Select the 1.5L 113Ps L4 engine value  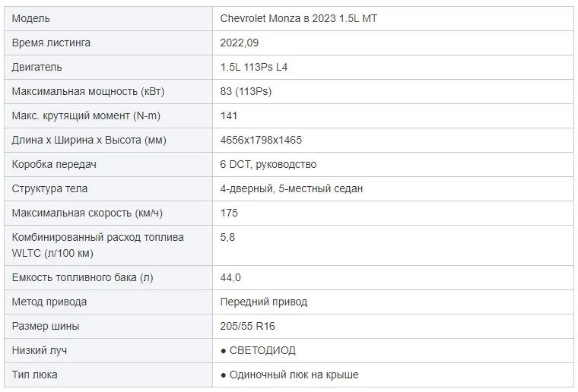click(x=253, y=67)
